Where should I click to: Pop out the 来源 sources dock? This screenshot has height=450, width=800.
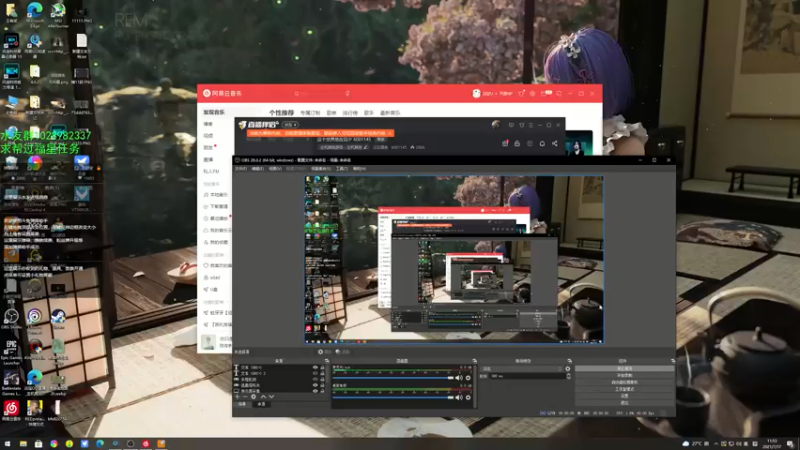pos(327,361)
